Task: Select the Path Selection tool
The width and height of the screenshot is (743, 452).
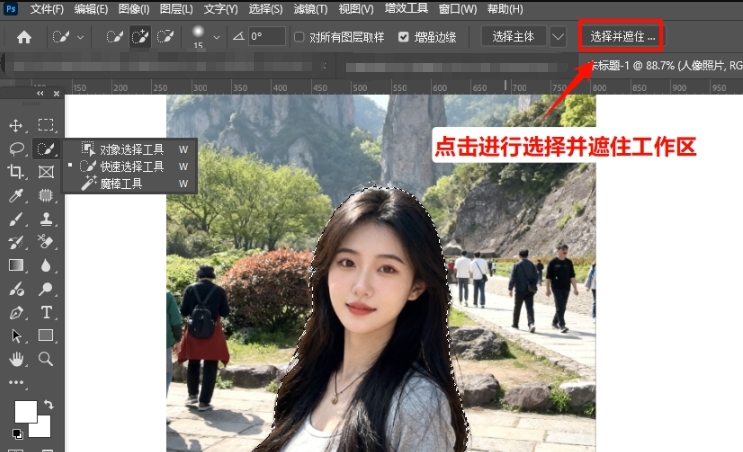Action: point(16,336)
